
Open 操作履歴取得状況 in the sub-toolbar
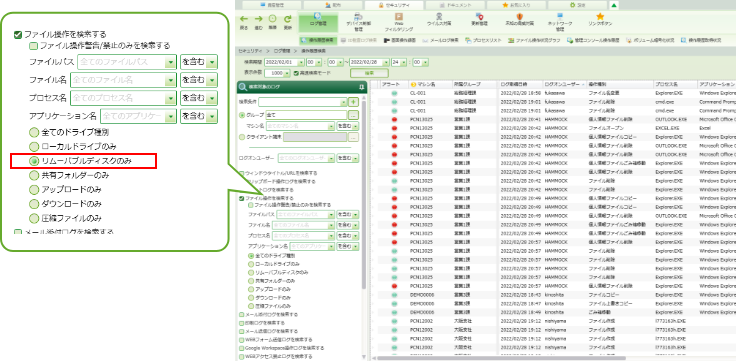coord(701,40)
